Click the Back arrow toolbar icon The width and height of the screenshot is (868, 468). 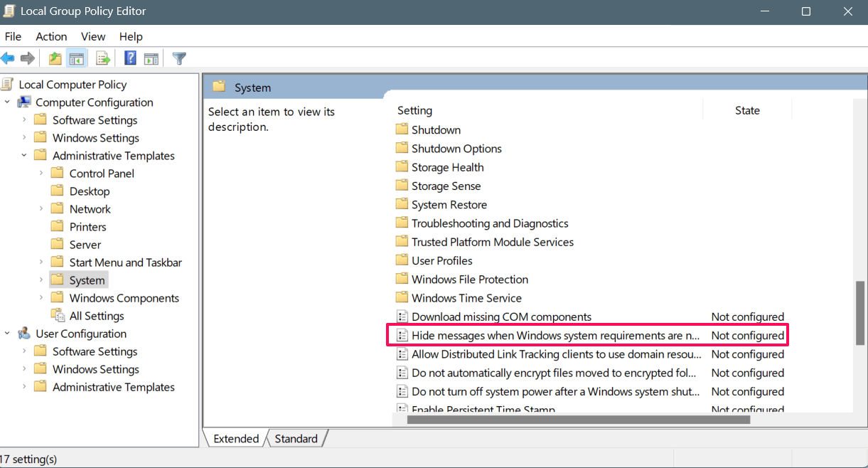click(9, 58)
